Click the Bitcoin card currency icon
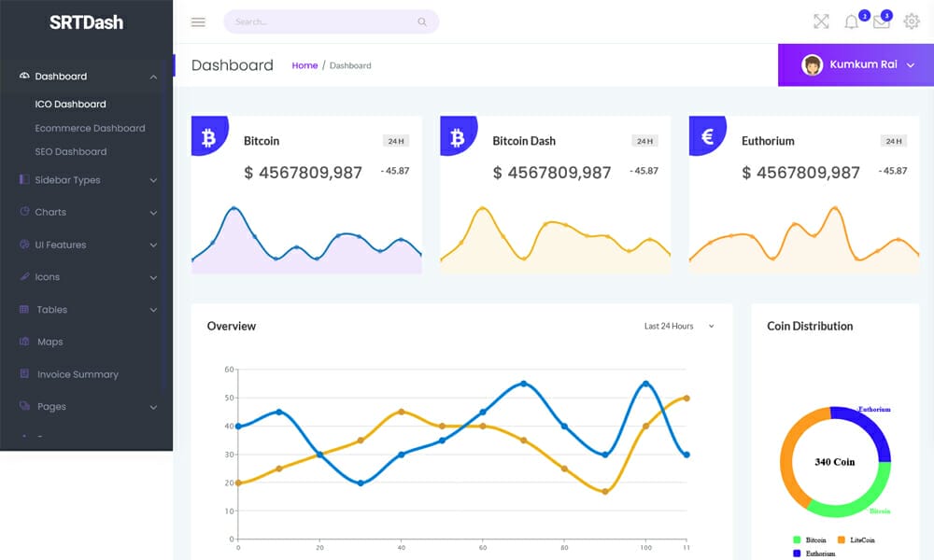 (208, 135)
